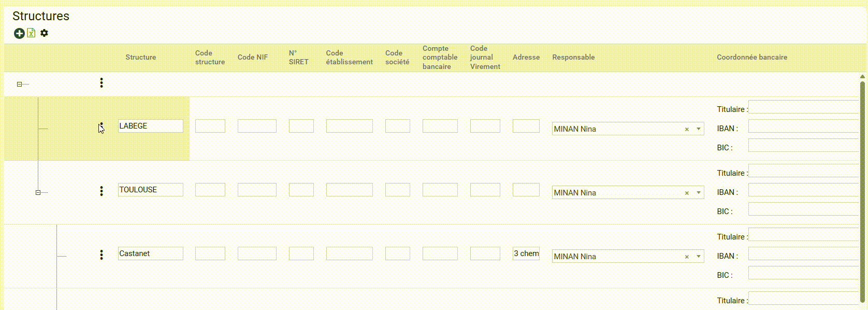This screenshot has height=310, width=868.
Task: Click the IBAN field in the TOULOUSE row
Action: 803,192
